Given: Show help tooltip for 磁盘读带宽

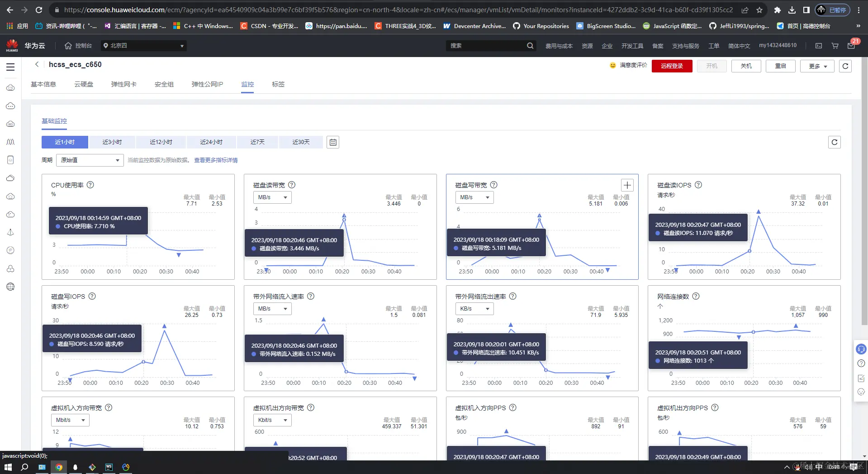Looking at the screenshot, I should click(292, 185).
